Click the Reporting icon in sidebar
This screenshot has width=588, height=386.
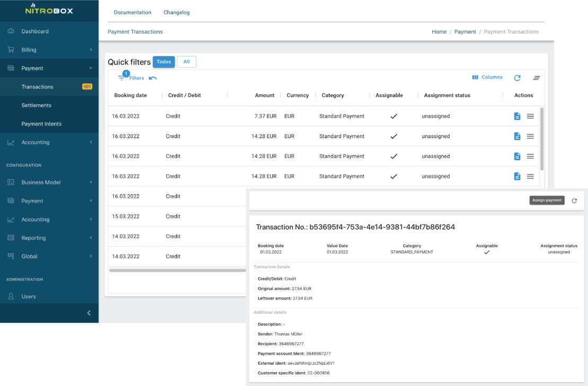(11, 238)
